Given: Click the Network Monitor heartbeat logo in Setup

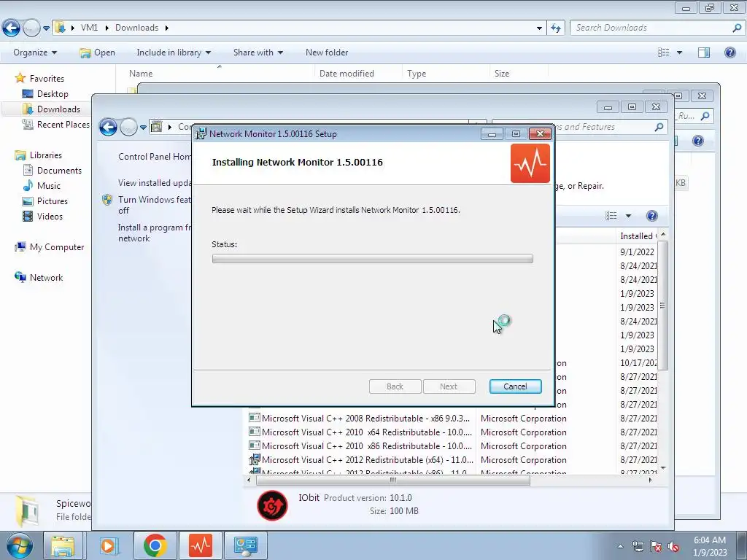Looking at the screenshot, I should (530, 163).
